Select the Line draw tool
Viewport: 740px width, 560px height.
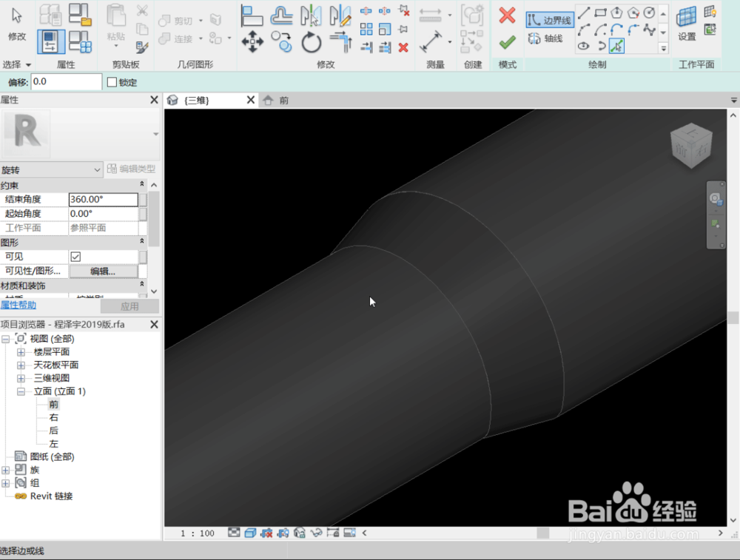coord(584,13)
